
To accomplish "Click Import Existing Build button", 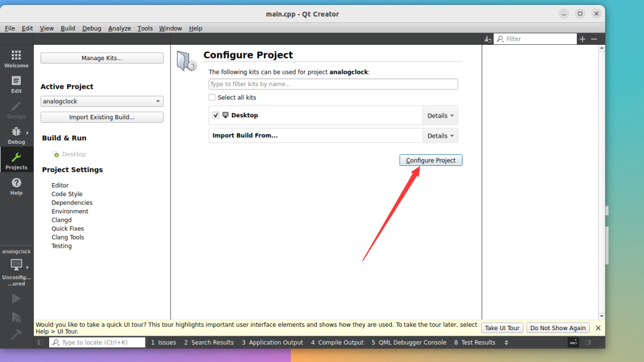I will pyautogui.click(x=102, y=117).
